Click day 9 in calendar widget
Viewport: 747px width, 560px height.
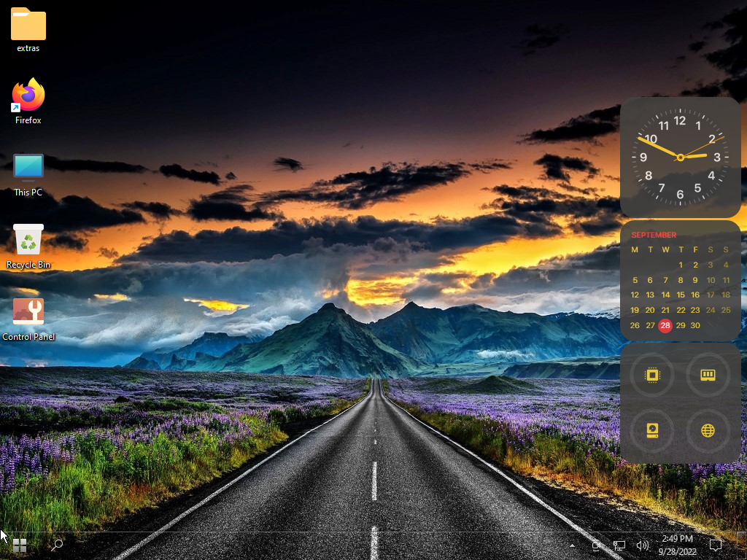pyautogui.click(x=695, y=280)
